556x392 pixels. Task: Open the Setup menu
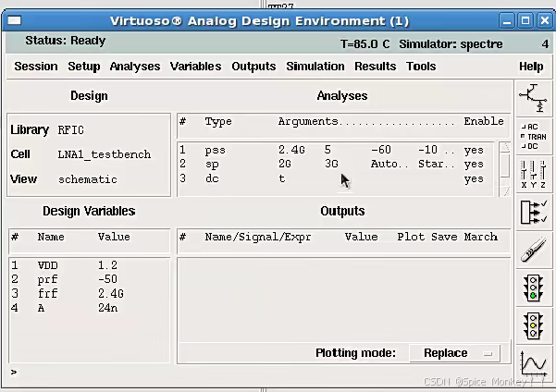coord(84,67)
